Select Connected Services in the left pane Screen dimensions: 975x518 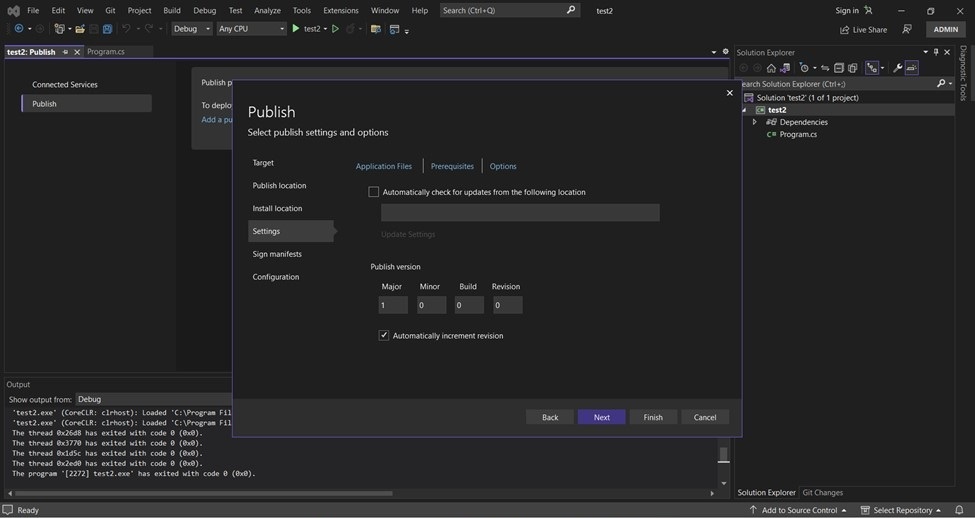tap(65, 85)
